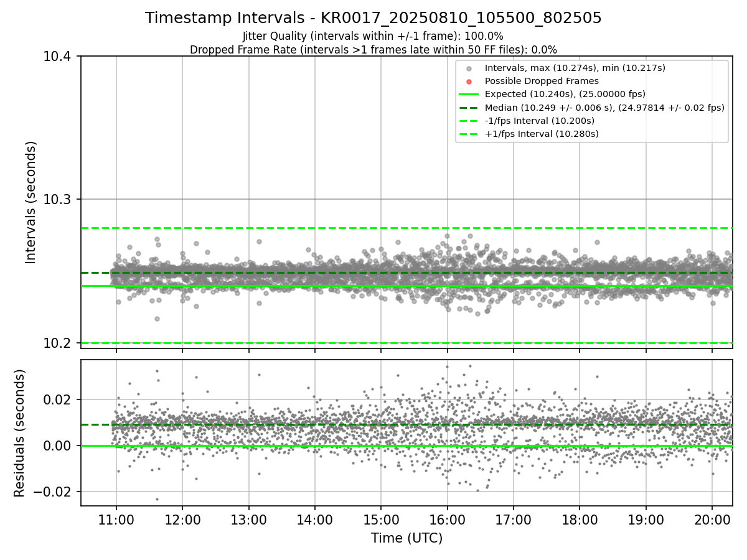This screenshot has width=747, height=560.
Task: Click the 10.3 tick label on upper plot
Action: tap(59, 200)
